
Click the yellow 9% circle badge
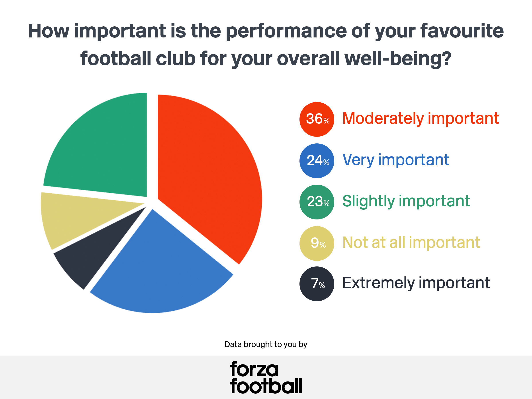(317, 243)
